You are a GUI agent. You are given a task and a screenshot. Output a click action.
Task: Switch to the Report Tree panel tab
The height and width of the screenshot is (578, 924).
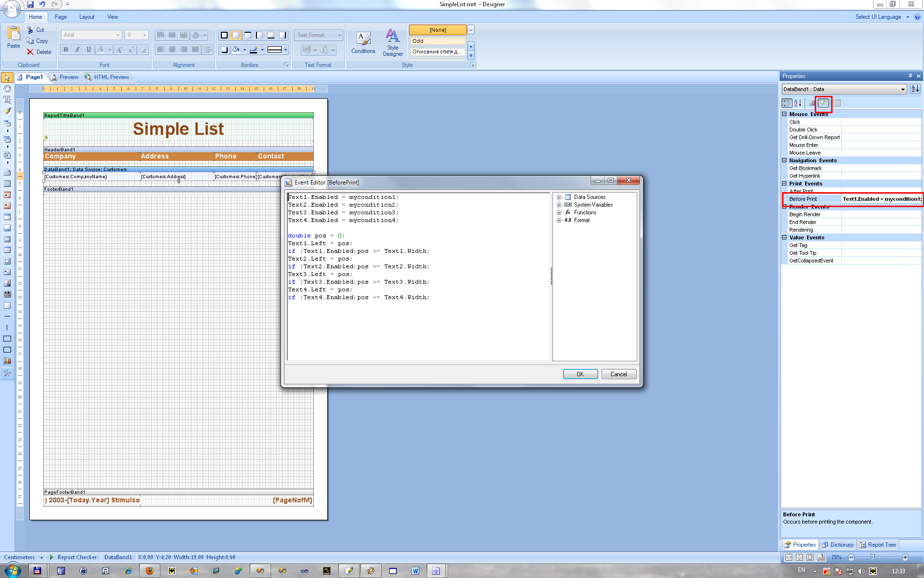[x=878, y=545]
